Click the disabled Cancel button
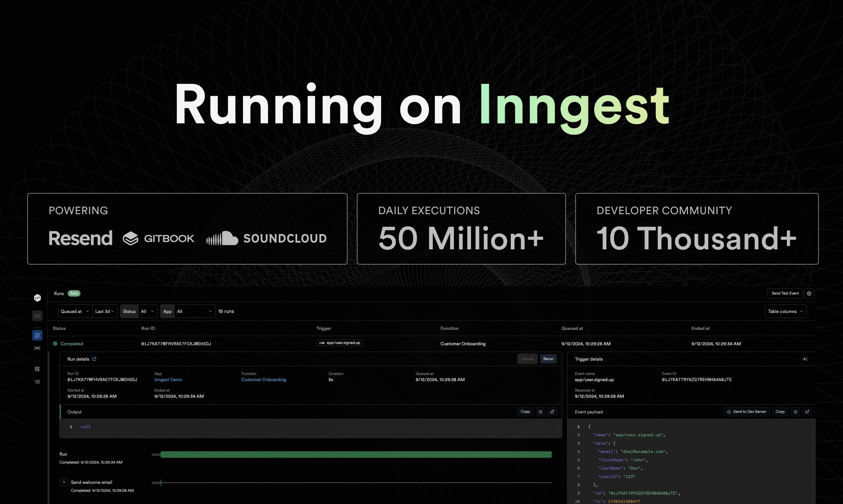The height and width of the screenshot is (504, 843). 527,359
